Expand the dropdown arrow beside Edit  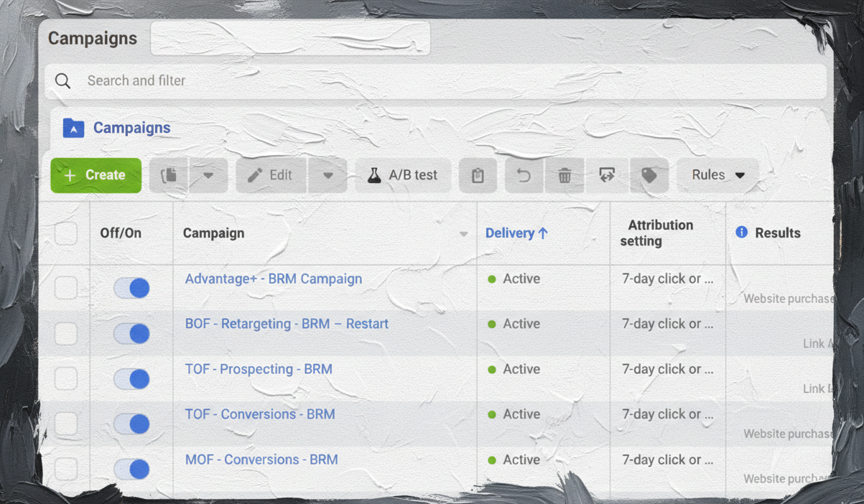(328, 176)
